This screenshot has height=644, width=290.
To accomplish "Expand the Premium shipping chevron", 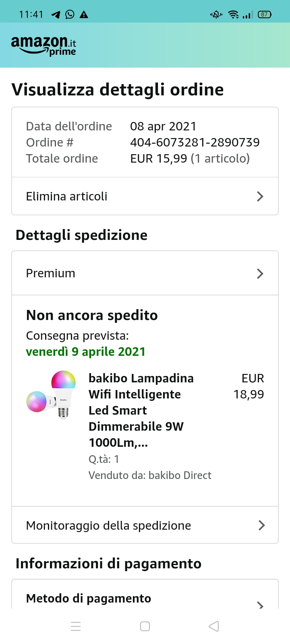I will pyautogui.click(x=260, y=274).
